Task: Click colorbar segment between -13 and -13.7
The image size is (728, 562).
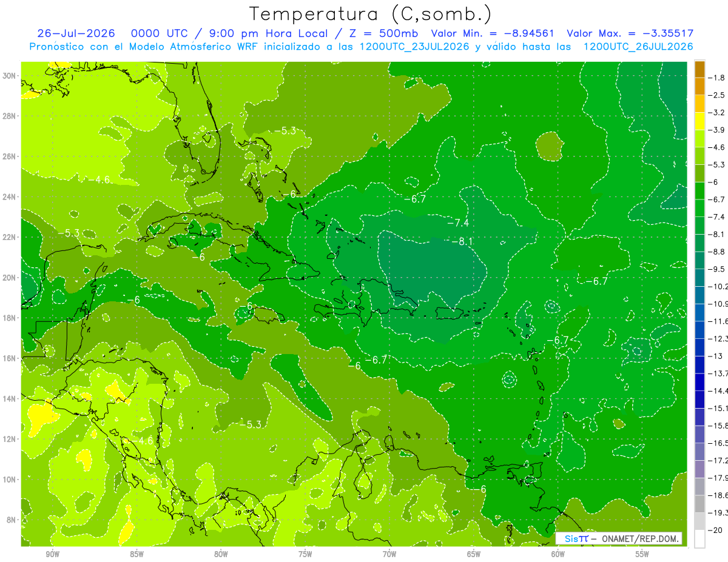Action: click(699, 364)
